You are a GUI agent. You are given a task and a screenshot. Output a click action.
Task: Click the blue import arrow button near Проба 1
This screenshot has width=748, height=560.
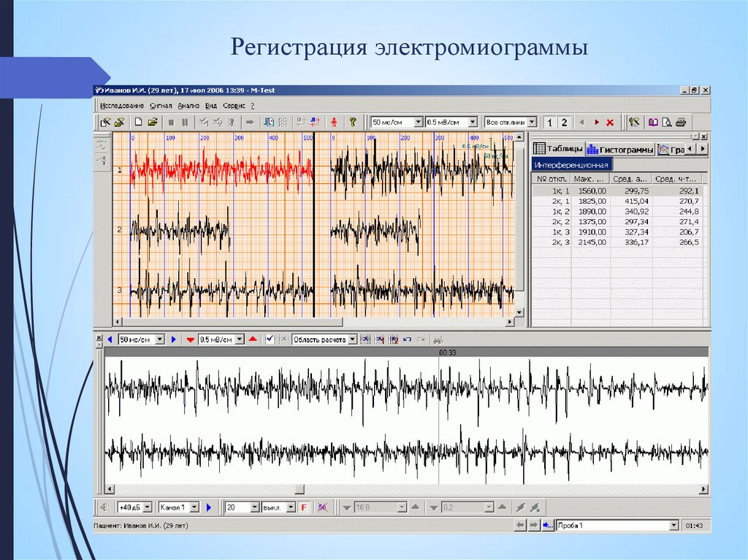[x=548, y=525]
